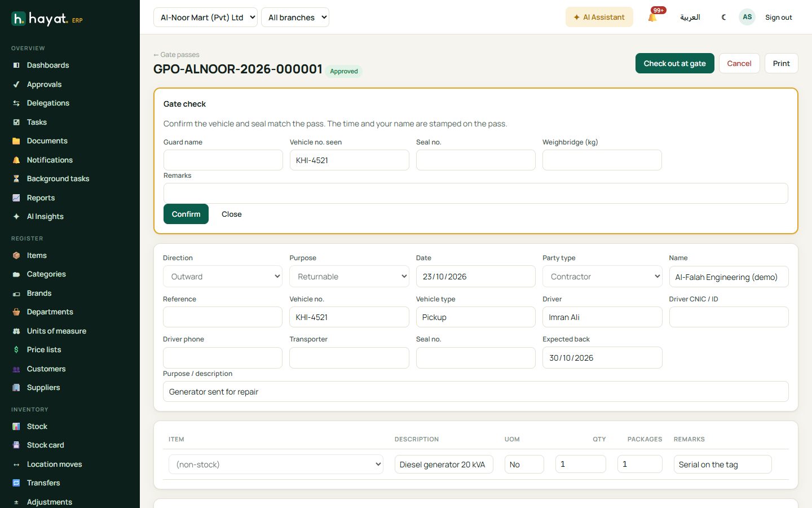Click the Print button

(x=782, y=63)
